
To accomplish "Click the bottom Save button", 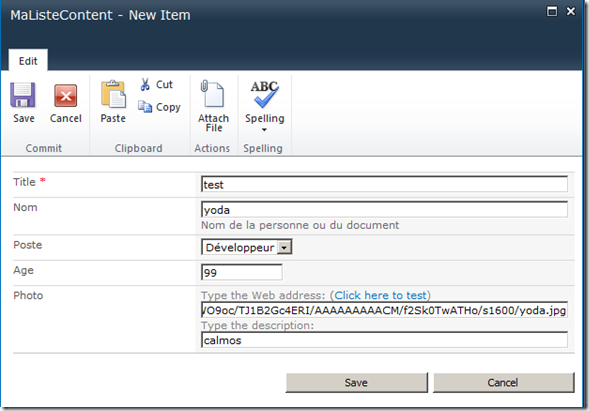I will pyautogui.click(x=356, y=382).
